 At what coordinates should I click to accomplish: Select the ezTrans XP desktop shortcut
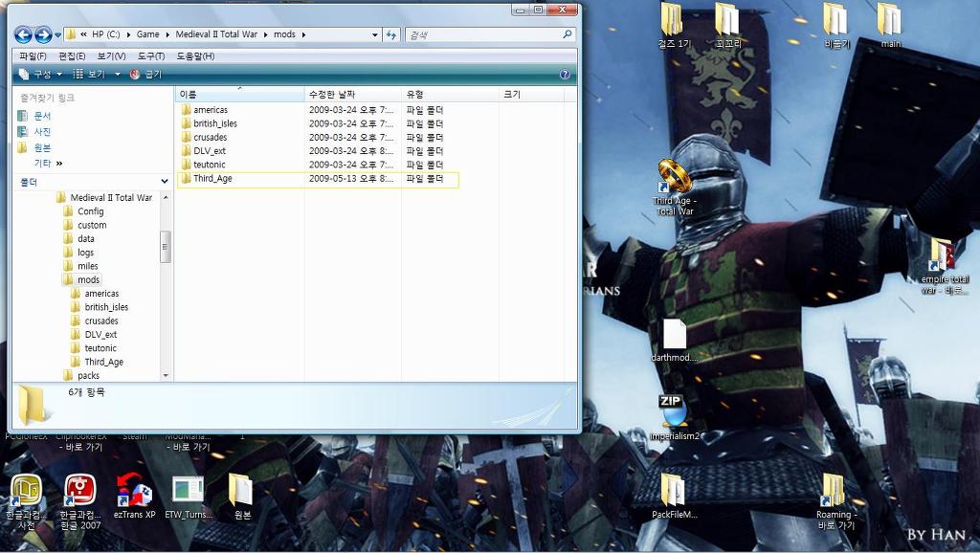pos(134,497)
